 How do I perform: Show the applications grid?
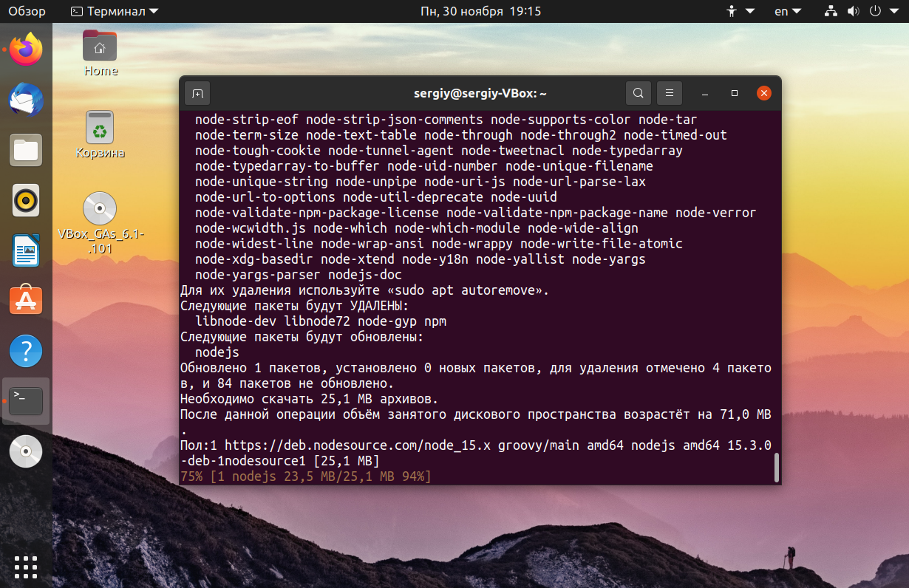click(x=26, y=567)
